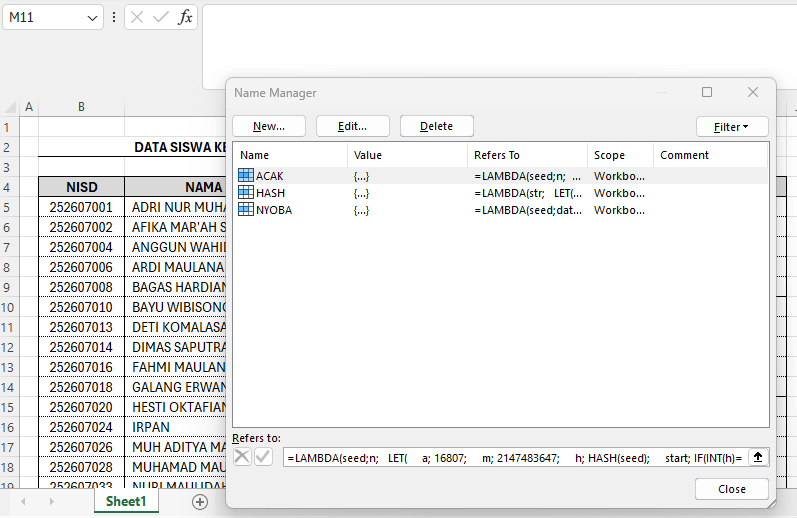Image resolution: width=797 pixels, height=518 pixels.
Task: Click cell with NISD 252607028
Action: (x=81, y=467)
